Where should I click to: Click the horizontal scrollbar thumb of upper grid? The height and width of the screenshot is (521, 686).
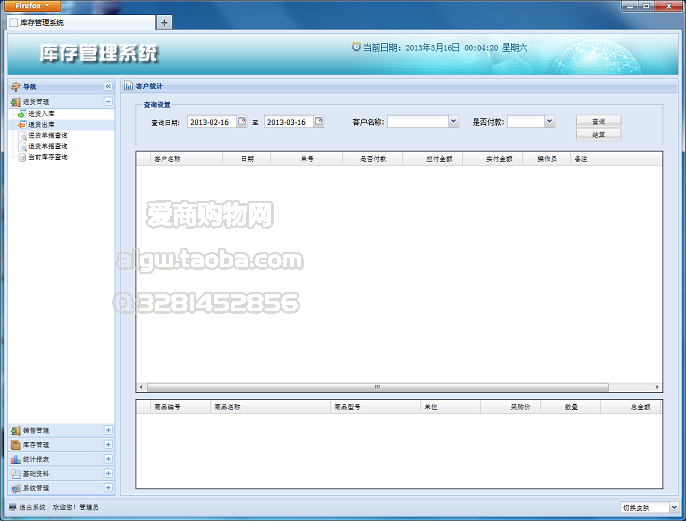point(378,387)
